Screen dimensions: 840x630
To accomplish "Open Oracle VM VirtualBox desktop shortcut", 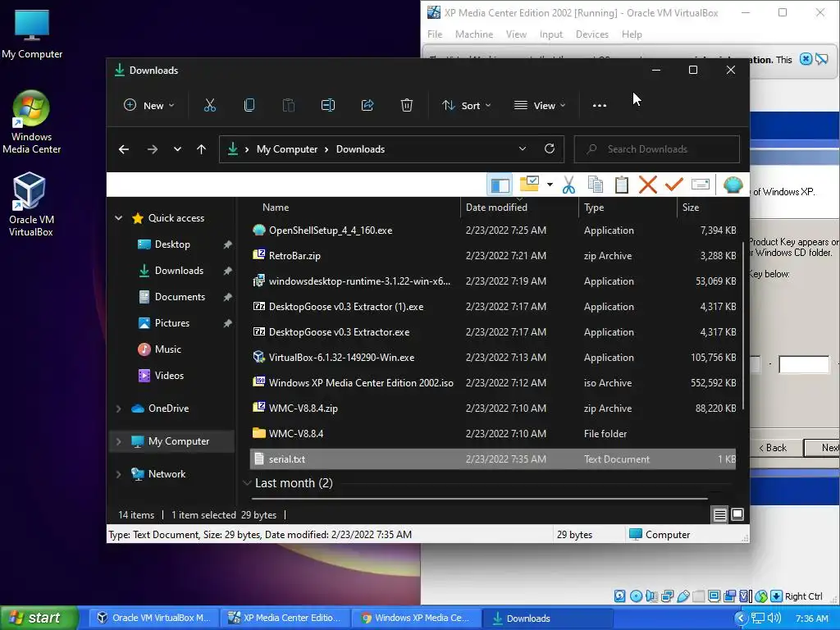I will pyautogui.click(x=30, y=204).
